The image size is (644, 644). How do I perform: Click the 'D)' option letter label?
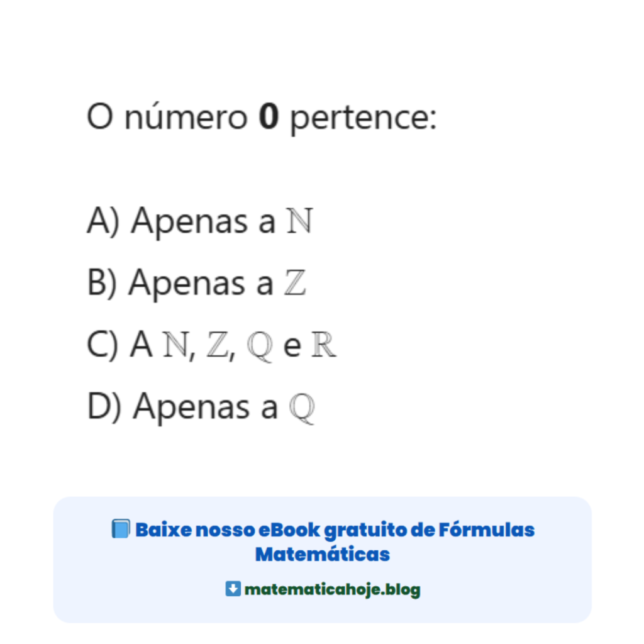(x=103, y=408)
